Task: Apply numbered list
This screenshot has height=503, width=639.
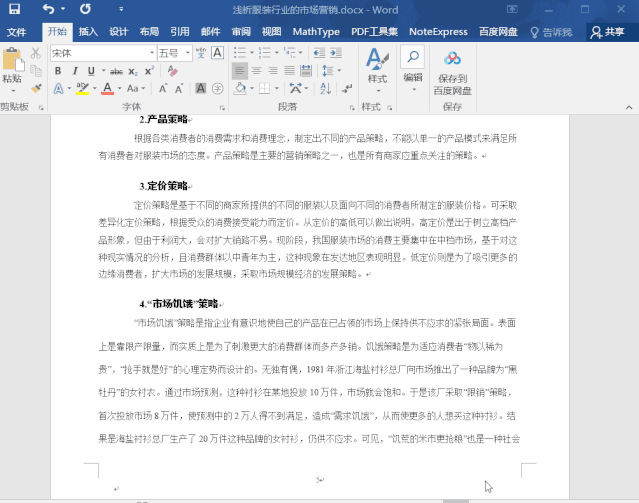Action: 264,53
